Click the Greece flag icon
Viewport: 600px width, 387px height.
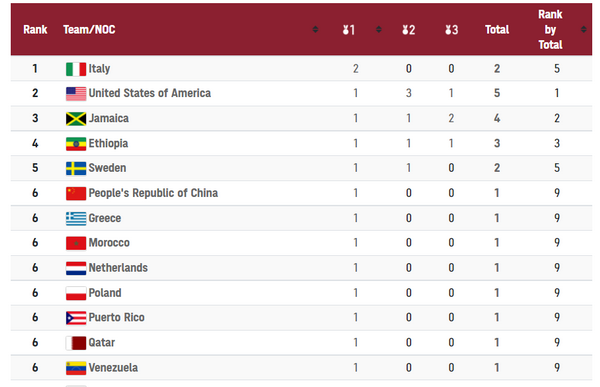[76, 219]
